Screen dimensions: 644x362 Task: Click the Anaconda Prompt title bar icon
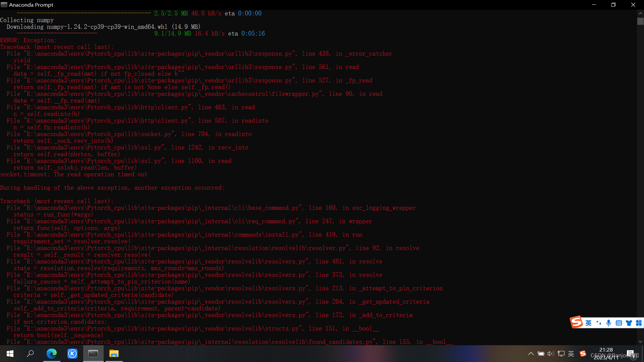[x=4, y=5]
